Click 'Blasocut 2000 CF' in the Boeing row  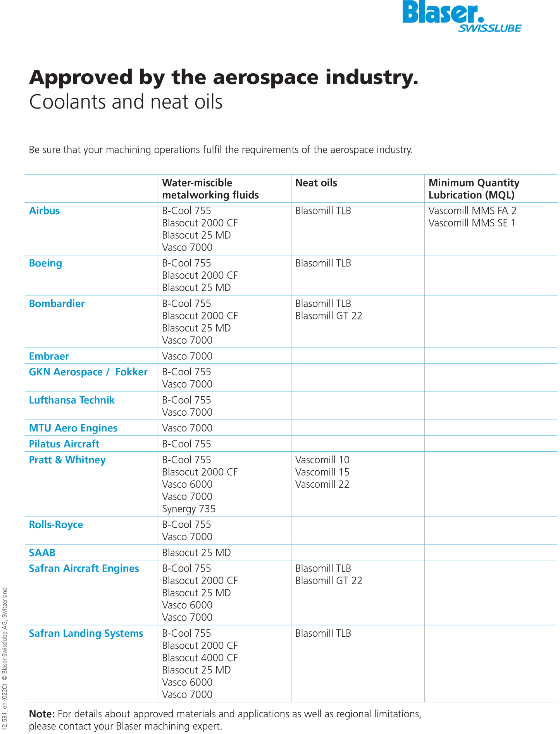tap(200, 275)
